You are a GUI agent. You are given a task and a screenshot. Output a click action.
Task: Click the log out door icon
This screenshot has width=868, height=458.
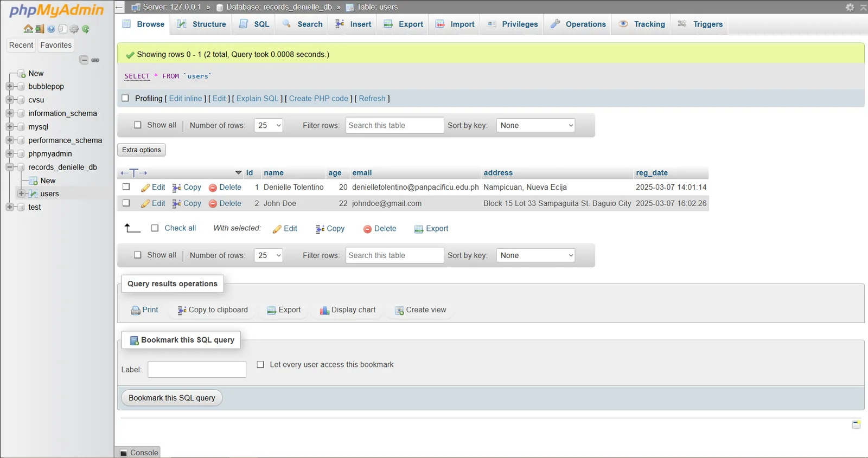tap(40, 29)
